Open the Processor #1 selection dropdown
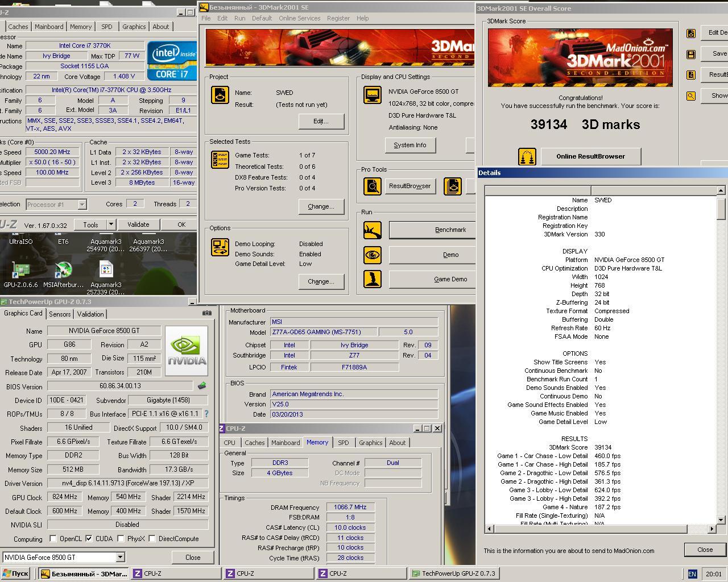The image size is (728, 582). (82, 204)
